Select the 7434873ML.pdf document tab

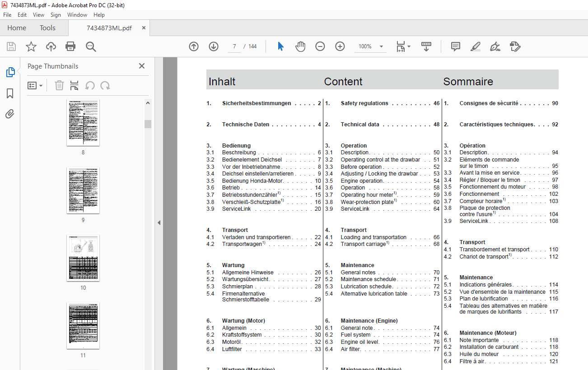click(109, 28)
